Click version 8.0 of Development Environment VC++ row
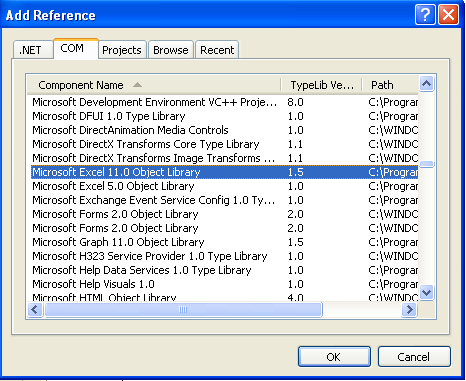Image resolution: width=466 pixels, height=381 pixels. click(295, 102)
